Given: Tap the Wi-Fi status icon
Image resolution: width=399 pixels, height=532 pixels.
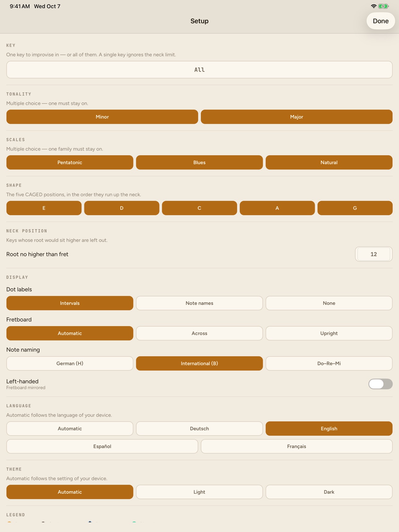Looking at the screenshot, I should (x=374, y=6).
